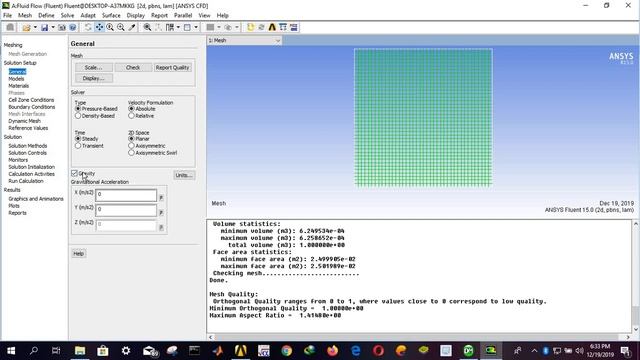Select Solution Initialization in the tree
The height and width of the screenshot is (360, 640).
31,167
